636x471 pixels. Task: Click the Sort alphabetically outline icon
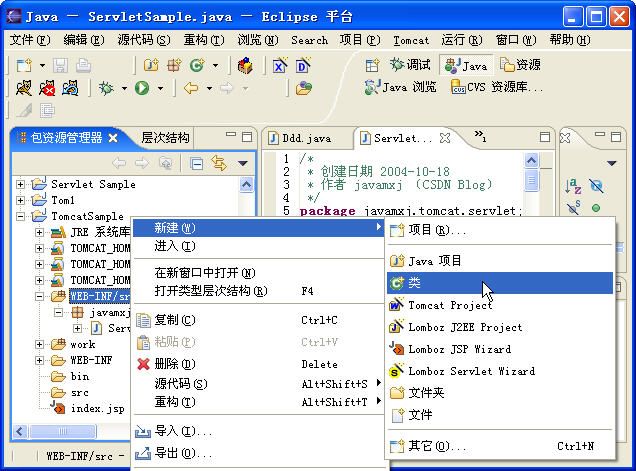point(573,186)
